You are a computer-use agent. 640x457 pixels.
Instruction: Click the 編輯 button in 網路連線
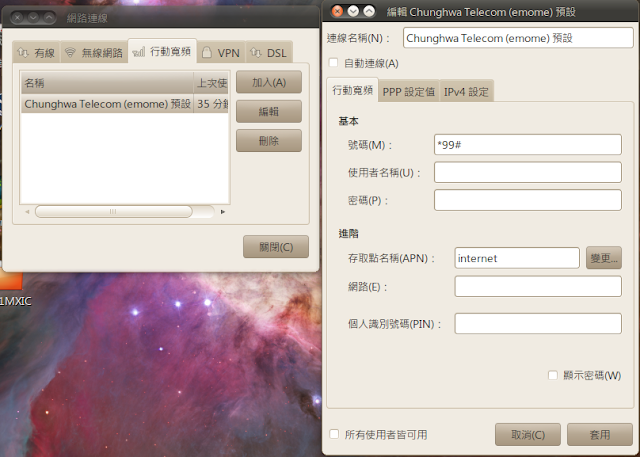pos(269,111)
